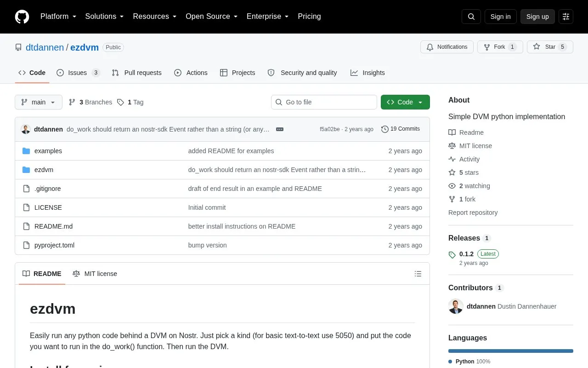Open the Pricing link
This screenshot has width=588, height=368.
click(x=309, y=17)
